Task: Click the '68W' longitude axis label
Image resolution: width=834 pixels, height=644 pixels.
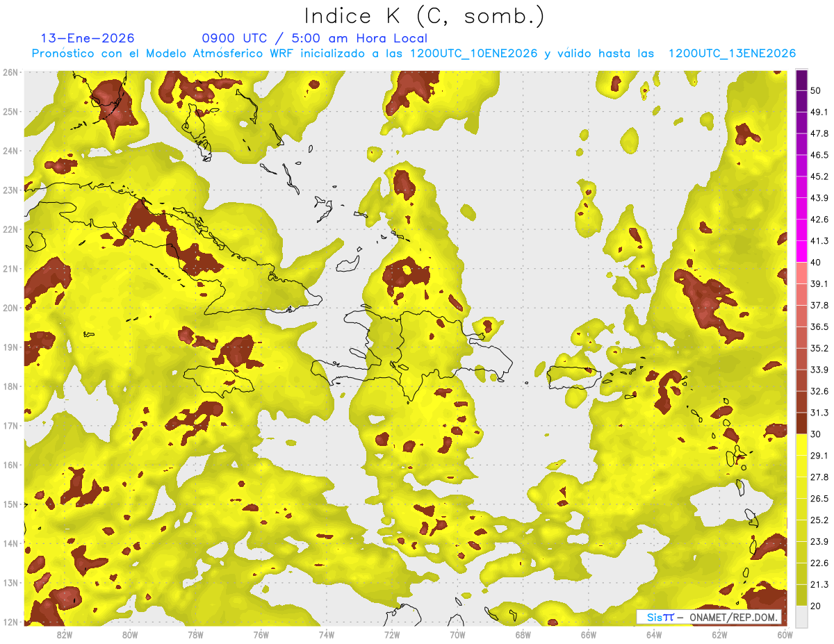Action: pyautogui.click(x=523, y=634)
